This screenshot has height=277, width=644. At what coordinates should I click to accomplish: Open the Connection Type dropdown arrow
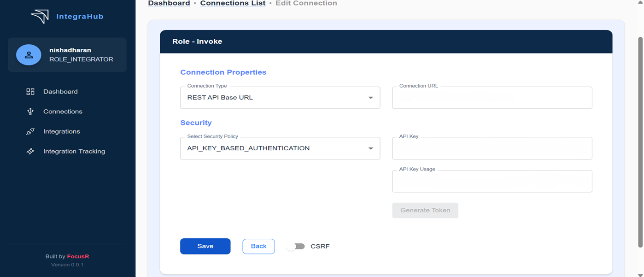click(x=371, y=97)
